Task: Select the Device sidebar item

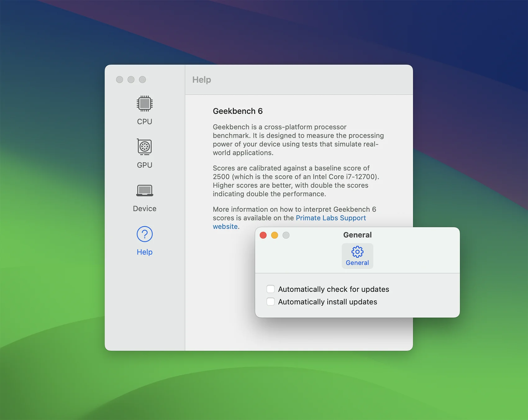Action: pyautogui.click(x=144, y=198)
